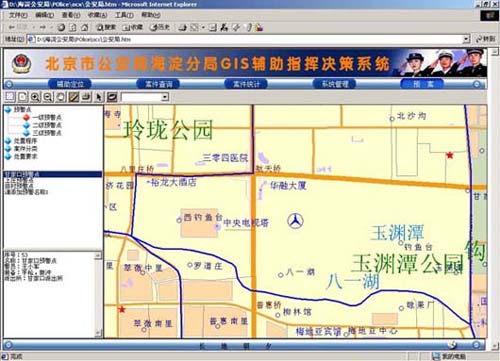Click the 案件查询 navigation button

(158, 84)
